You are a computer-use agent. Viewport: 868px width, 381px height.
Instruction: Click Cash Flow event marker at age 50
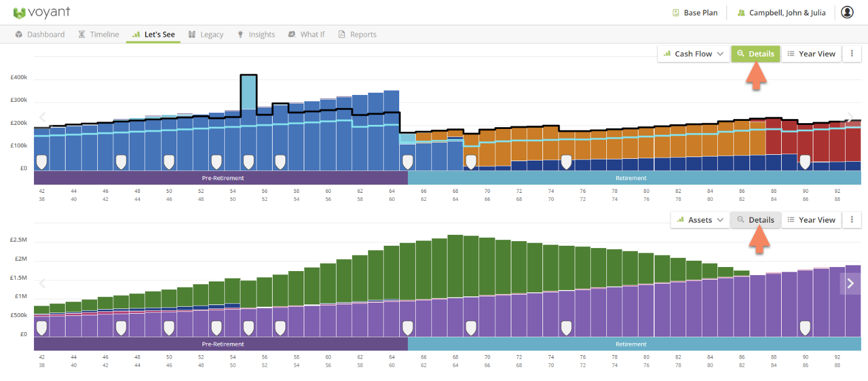[169, 162]
